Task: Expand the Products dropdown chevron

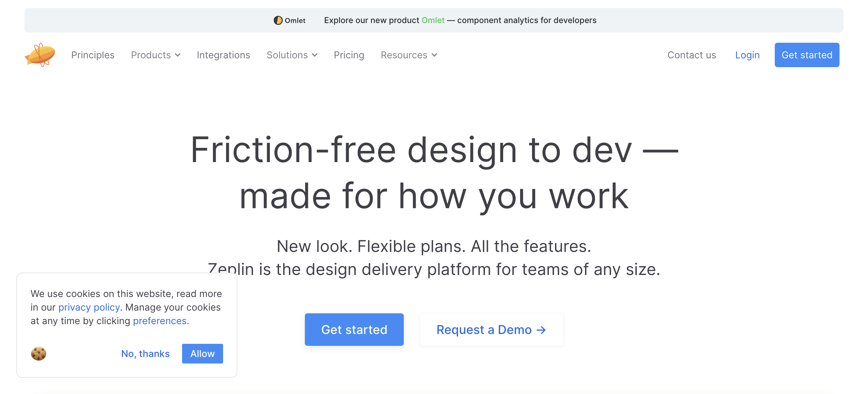Action: (178, 55)
